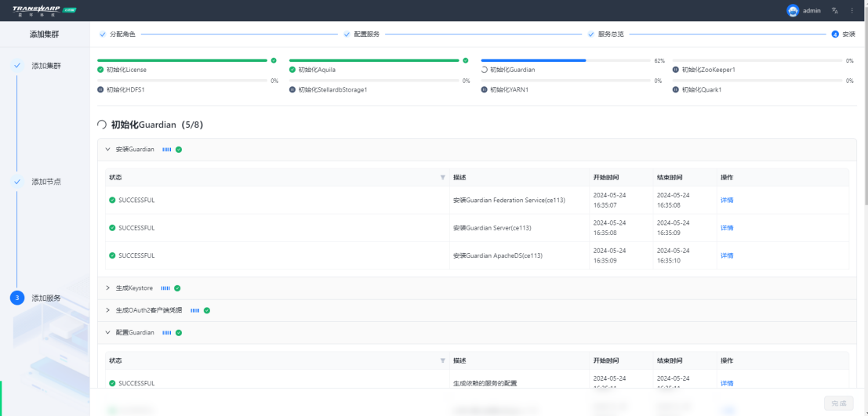The image size is (868, 416).
Task: Click the 初始化Guardian 62% progress bar
Action: [x=566, y=60]
